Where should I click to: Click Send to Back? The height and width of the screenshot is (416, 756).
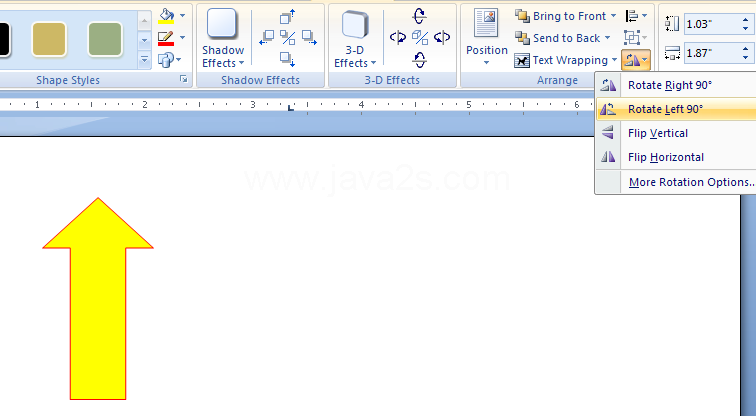557,38
